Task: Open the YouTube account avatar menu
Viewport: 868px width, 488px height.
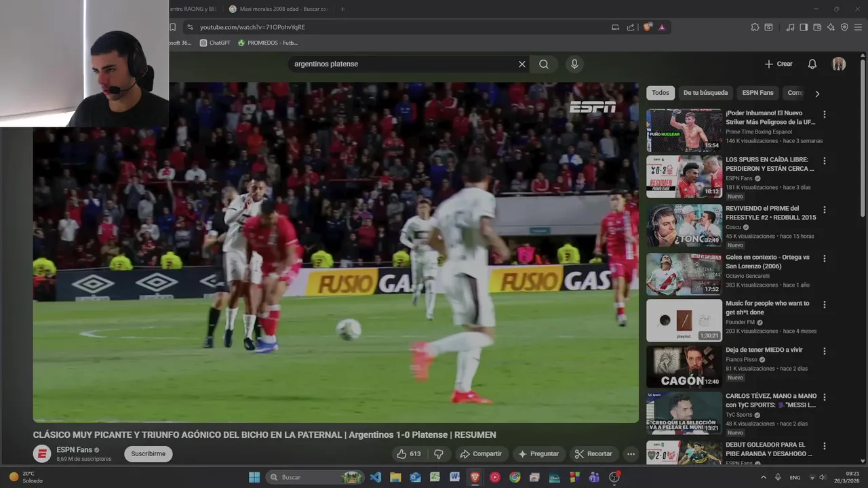Action: click(839, 64)
